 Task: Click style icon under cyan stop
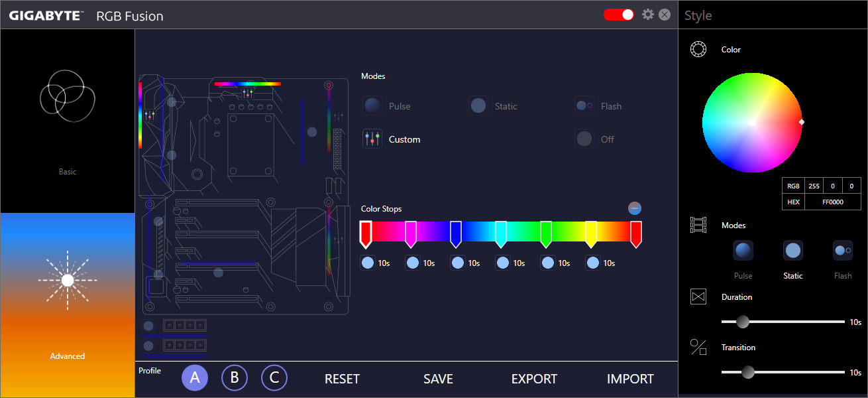503,263
